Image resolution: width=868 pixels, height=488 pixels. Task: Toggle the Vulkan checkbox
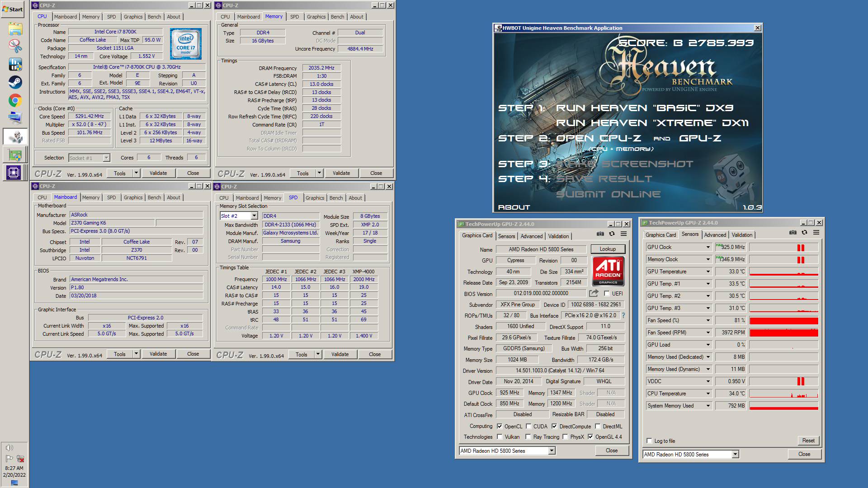pos(500,437)
